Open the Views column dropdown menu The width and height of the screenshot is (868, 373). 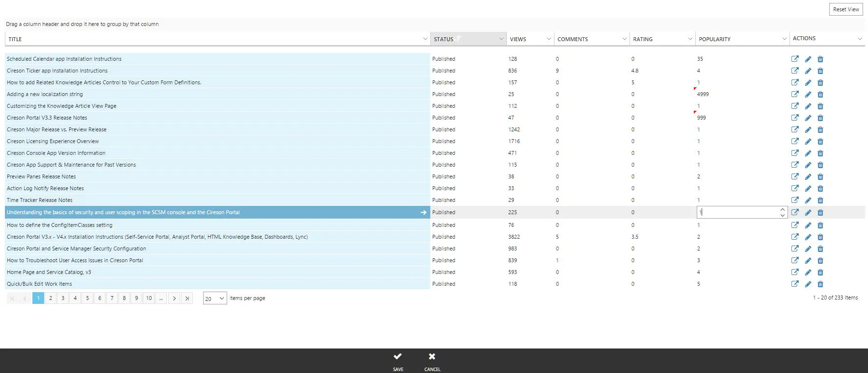pyautogui.click(x=549, y=39)
